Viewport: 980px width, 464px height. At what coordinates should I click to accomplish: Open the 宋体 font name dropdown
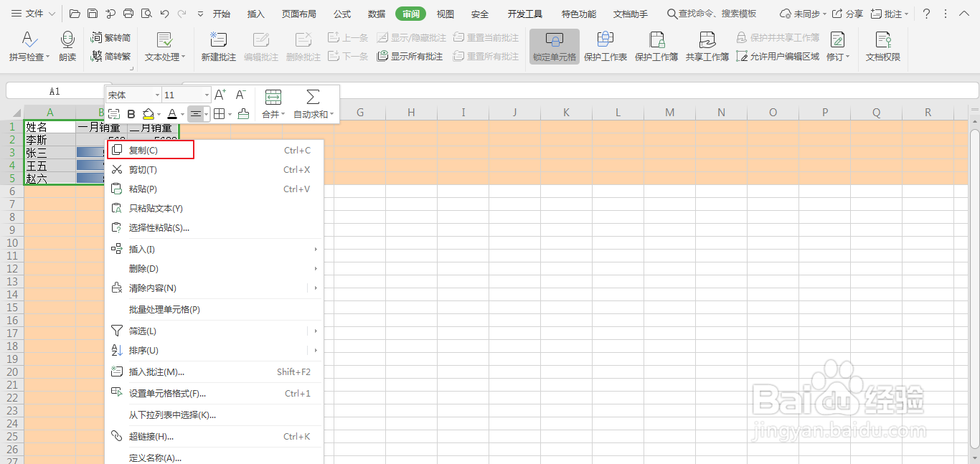157,95
